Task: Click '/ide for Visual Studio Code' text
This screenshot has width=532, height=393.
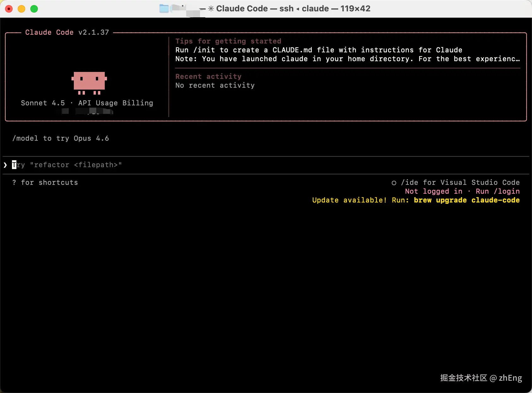Action: (x=460, y=183)
